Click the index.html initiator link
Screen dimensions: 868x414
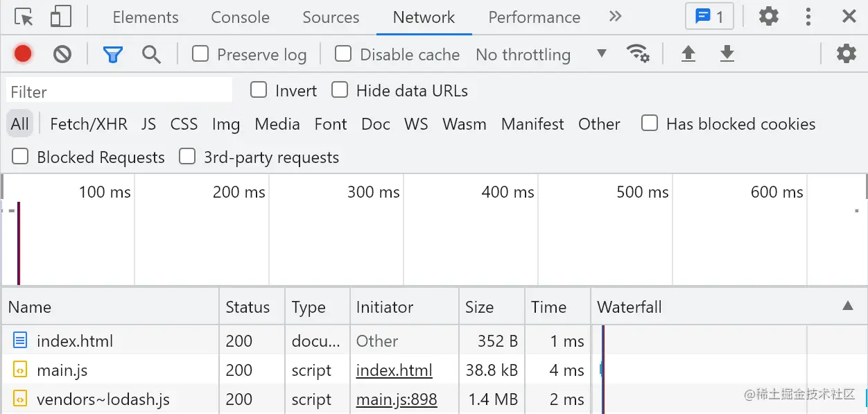coord(394,370)
